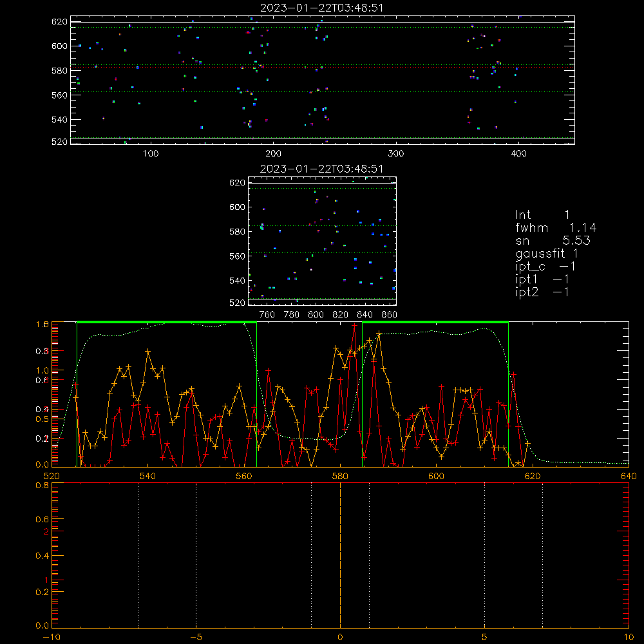The height and width of the screenshot is (644, 644).
Task: Click x-axis label 600 on the profile plot
Action: pos(436,476)
